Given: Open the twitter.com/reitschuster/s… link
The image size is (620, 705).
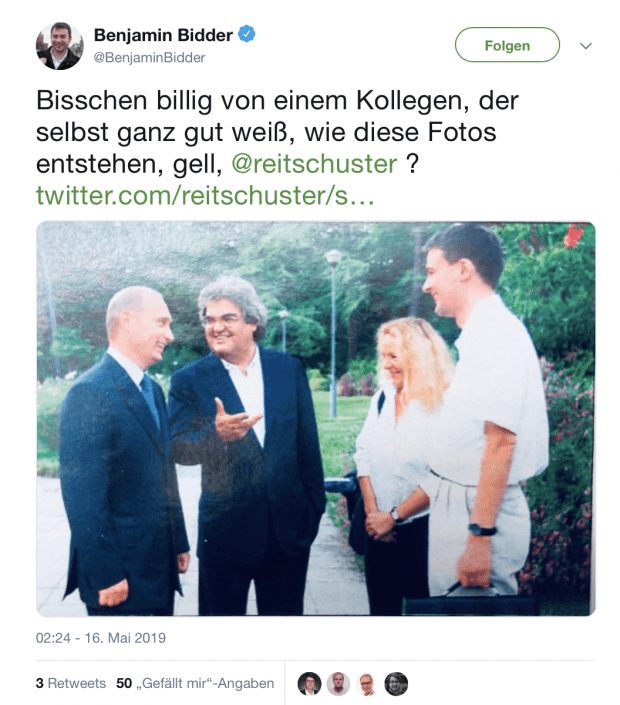Looking at the screenshot, I should [x=205, y=196].
